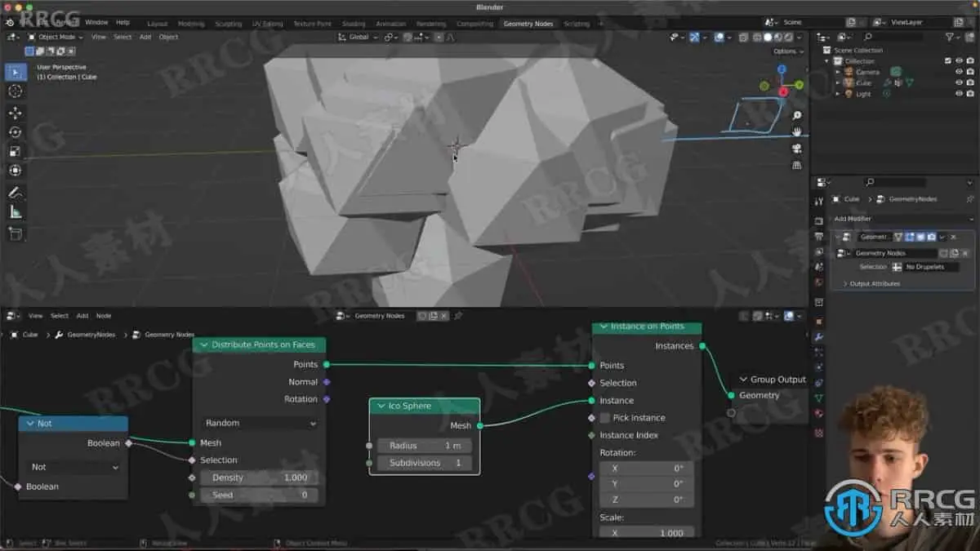Check the Pick Instance checkbox
The width and height of the screenshot is (980, 551).
coord(605,418)
